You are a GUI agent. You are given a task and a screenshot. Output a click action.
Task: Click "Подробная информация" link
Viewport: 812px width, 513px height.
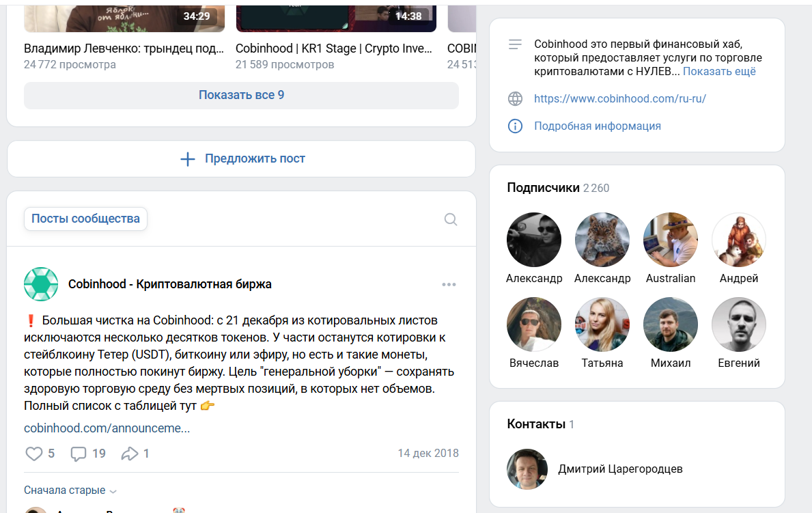[597, 126]
